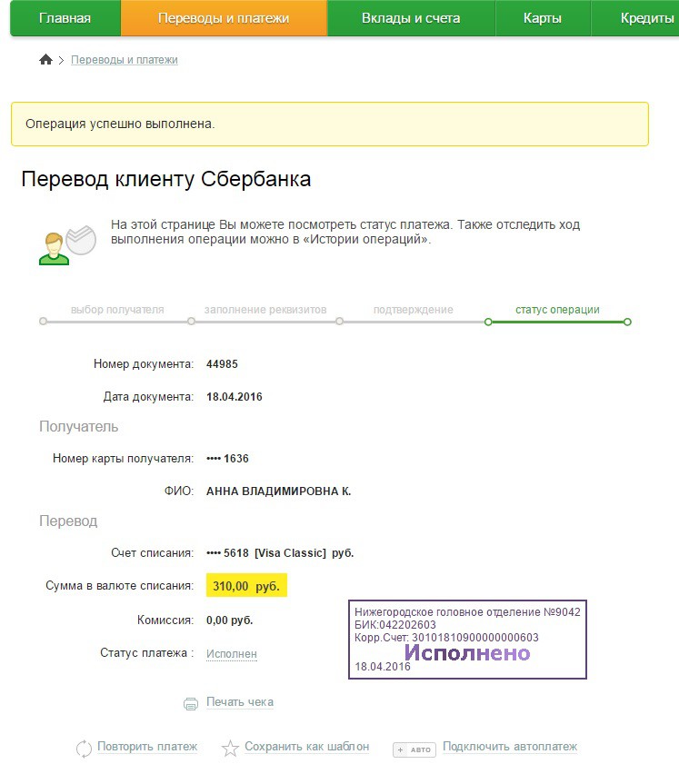Screen dimensions: 679x784
Task: Open the Главная tab
Action: (65, 18)
